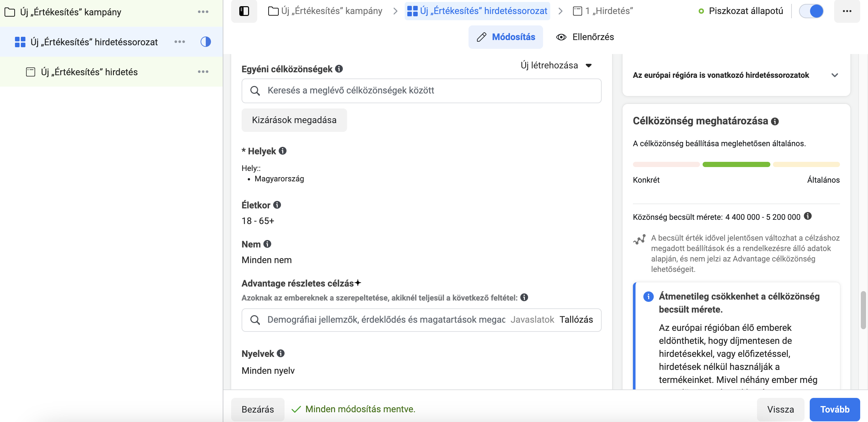This screenshot has height=422, width=868.
Task: Show info for Nem
Action: (267, 244)
